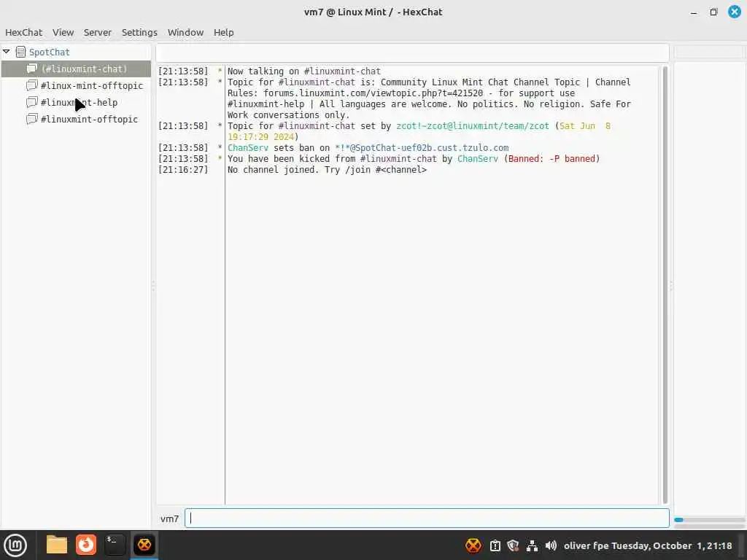Click the forums.linuxmint.com rules URL

(373, 93)
